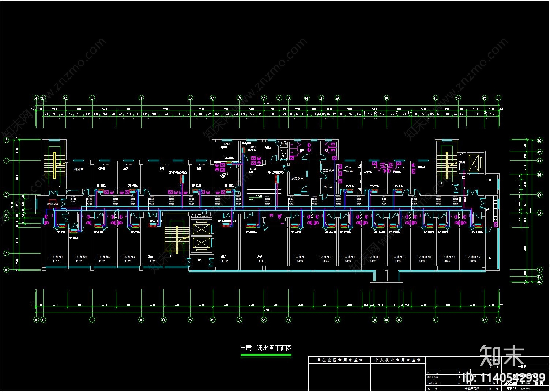This screenshot has height=392, width=550.
Task: Pick the S=30 area label
Action: tap(225, 262)
